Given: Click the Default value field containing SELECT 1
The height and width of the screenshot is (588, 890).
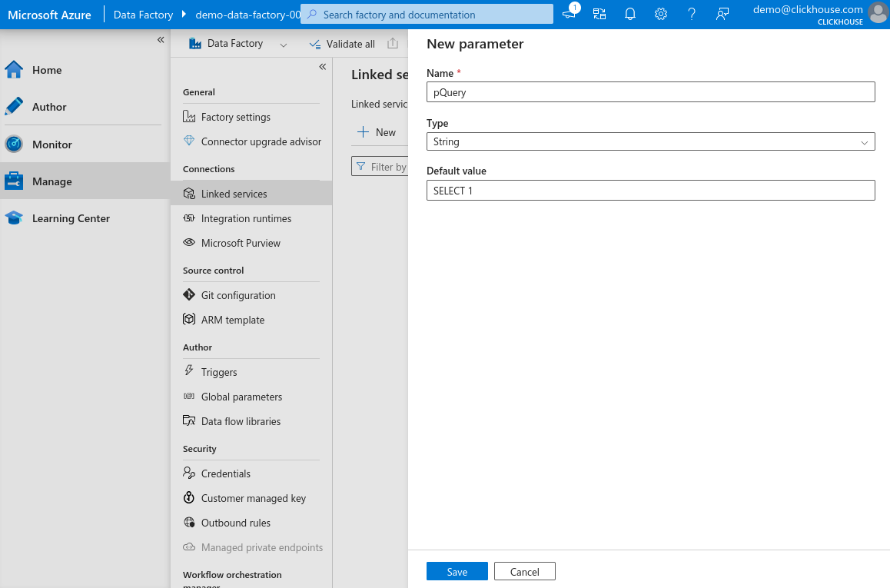Looking at the screenshot, I should (x=650, y=190).
